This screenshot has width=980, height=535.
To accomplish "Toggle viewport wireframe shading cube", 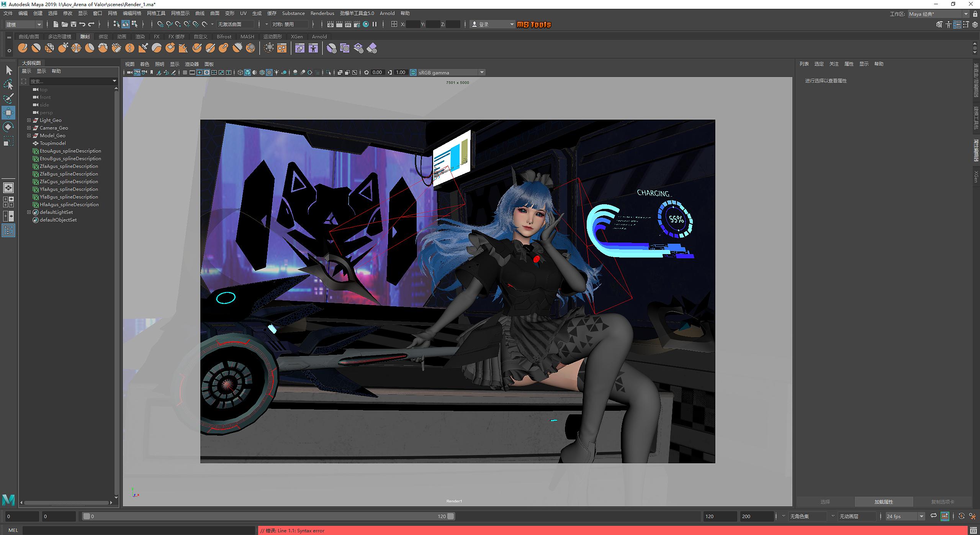I will pyautogui.click(x=240, y=72).
